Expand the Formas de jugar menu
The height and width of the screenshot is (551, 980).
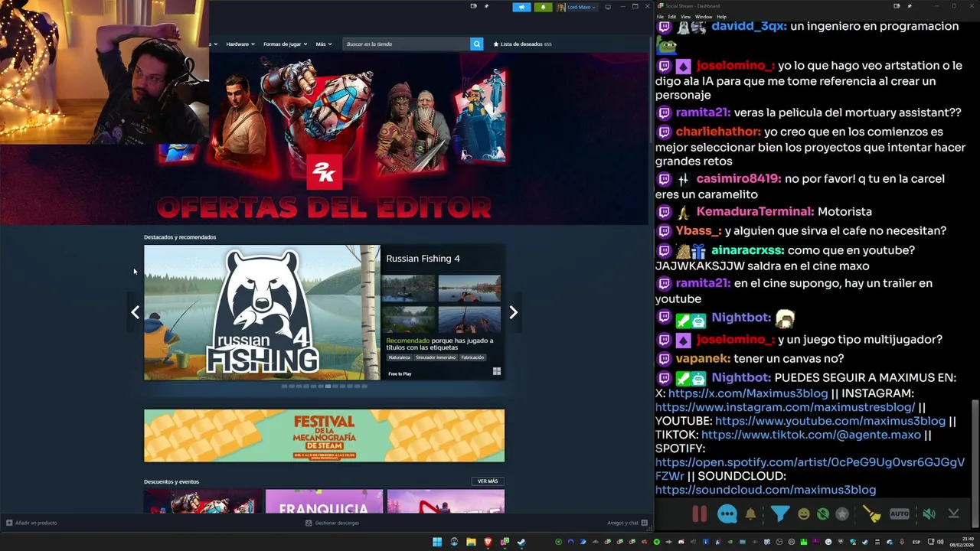tap(285, 44)
